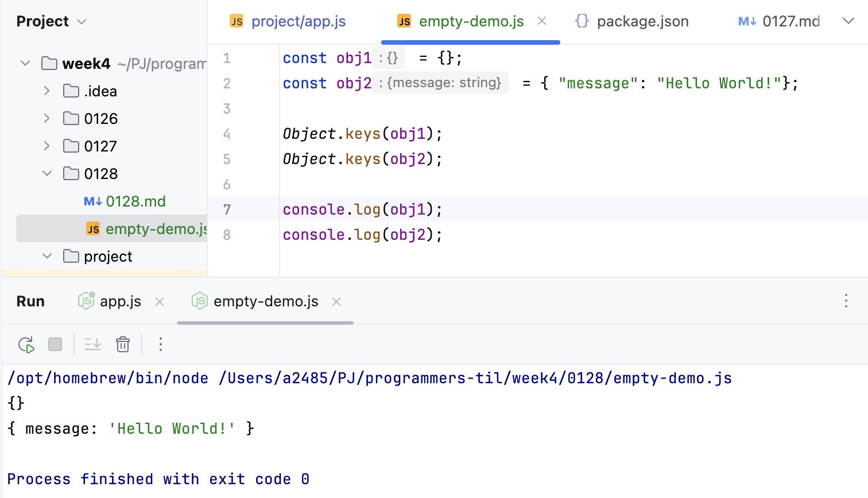868x498 pixels.
Task: Click the obj2 message string inlay hint
Action: [440, 83]
